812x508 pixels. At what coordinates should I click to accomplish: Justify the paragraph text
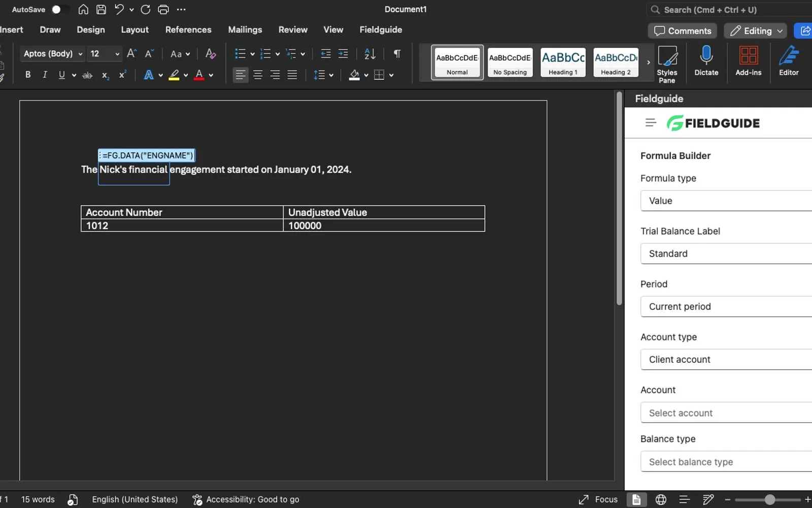click(292, 75)
